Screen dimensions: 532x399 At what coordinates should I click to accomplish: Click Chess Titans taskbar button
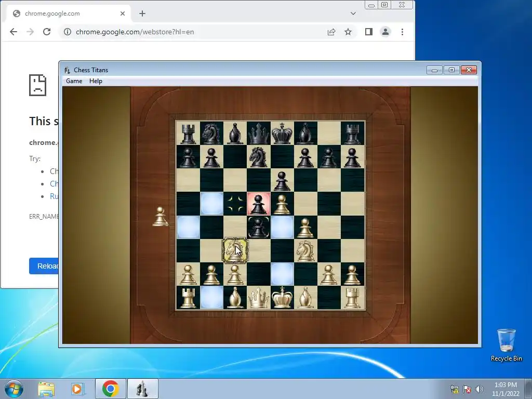pyautogui.click(x=142, y=389)
